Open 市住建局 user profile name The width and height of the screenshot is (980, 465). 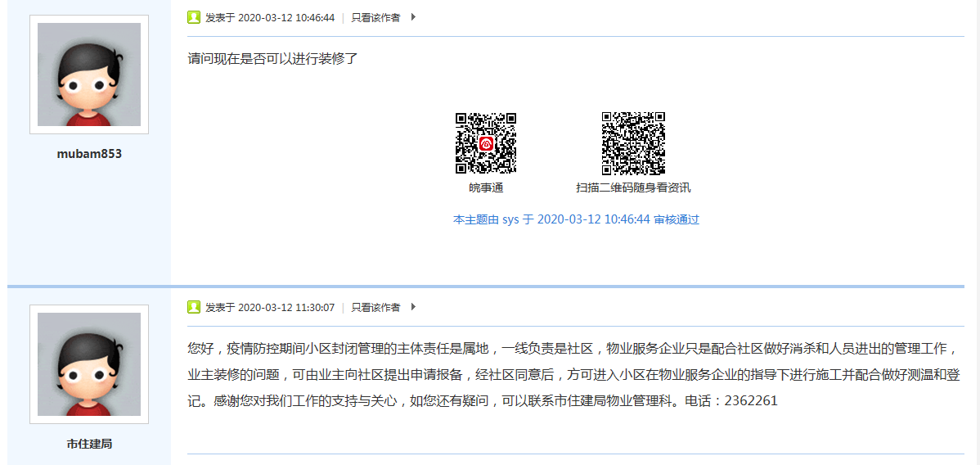point(88,444)
